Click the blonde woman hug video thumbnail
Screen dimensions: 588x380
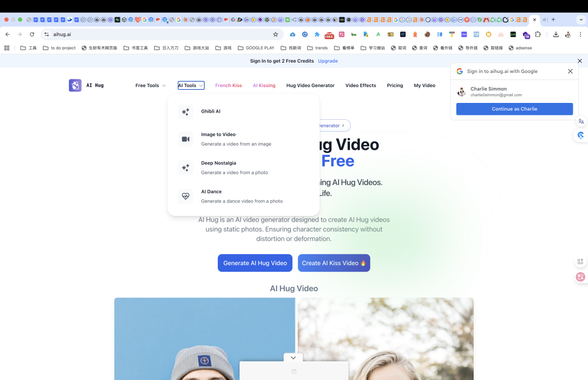385,339
